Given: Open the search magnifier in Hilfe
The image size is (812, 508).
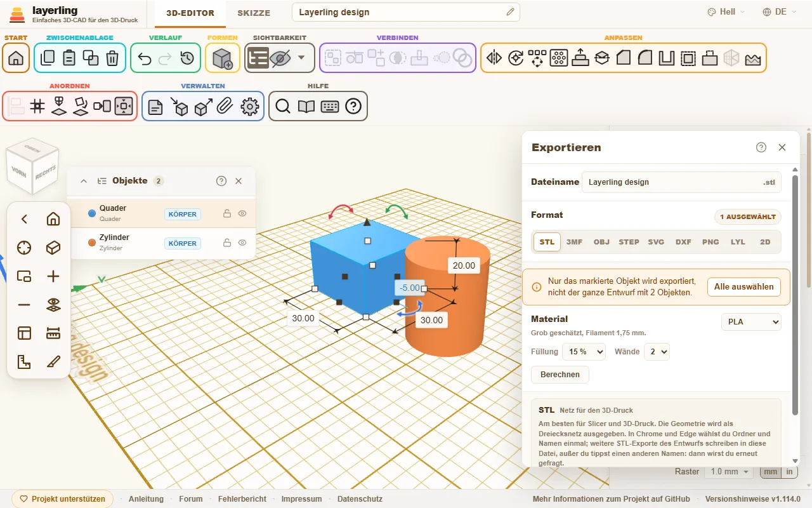Looking at the screenshot, I should coord(283,107).
